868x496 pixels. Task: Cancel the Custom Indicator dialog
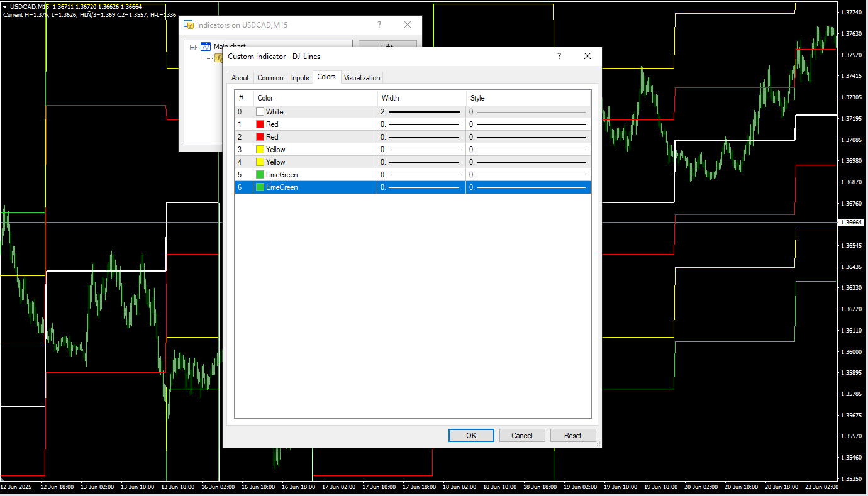click(521, 435)
